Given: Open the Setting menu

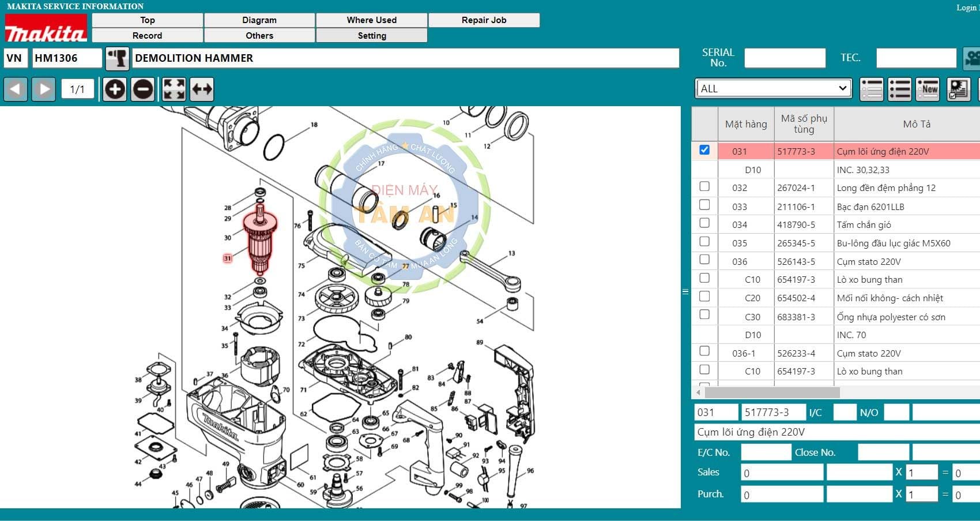Looking at the screenshot, I should [x=372, y=36].
